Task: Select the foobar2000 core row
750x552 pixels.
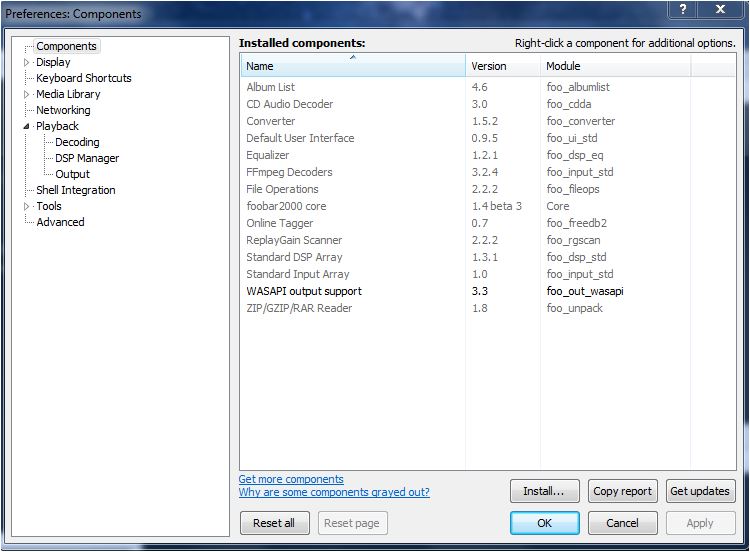Action: [286, 206]
